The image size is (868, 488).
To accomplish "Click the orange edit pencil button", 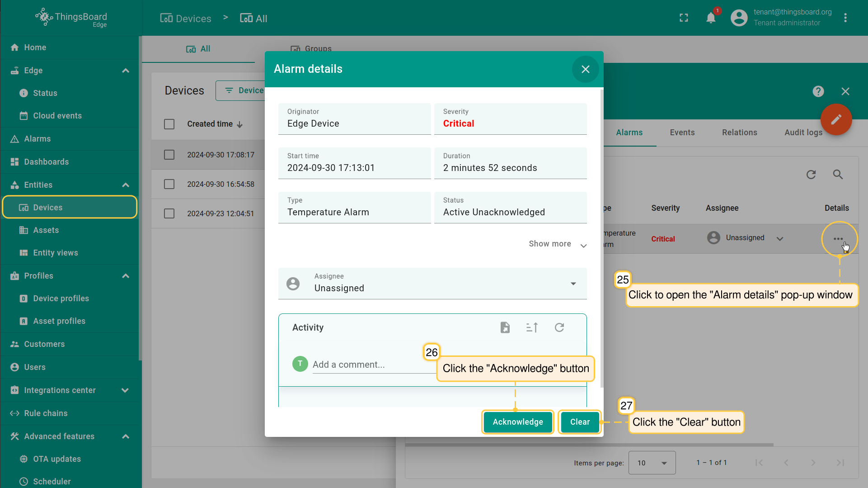I will point(836,119).
